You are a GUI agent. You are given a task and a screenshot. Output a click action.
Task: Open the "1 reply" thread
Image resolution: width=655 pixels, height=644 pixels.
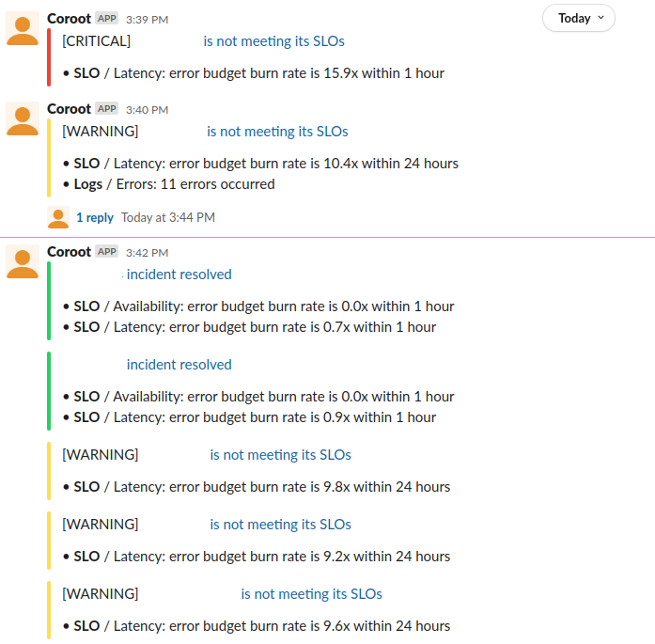tap(95, 217)
